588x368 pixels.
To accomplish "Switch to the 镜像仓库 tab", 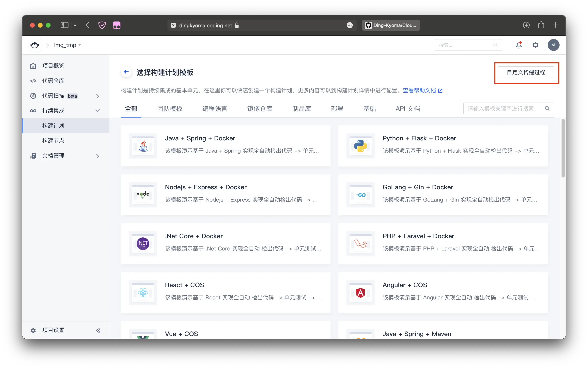I will pyautogui.click(x=259, y=109).
